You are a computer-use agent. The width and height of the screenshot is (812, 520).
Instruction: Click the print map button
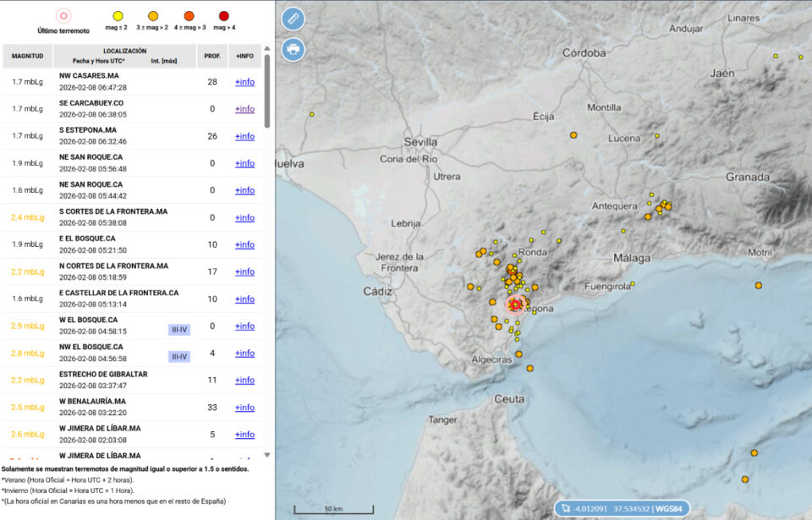tap(293, 49)
